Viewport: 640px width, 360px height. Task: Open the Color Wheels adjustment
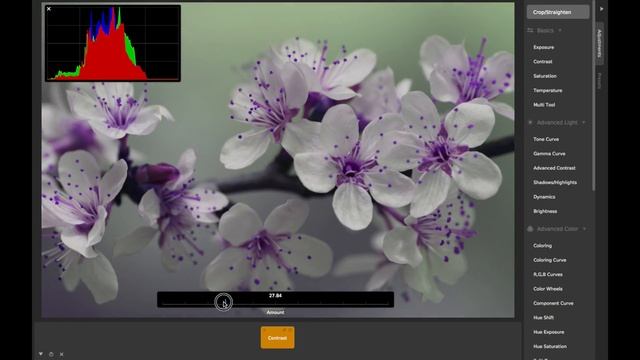point(548,289)
